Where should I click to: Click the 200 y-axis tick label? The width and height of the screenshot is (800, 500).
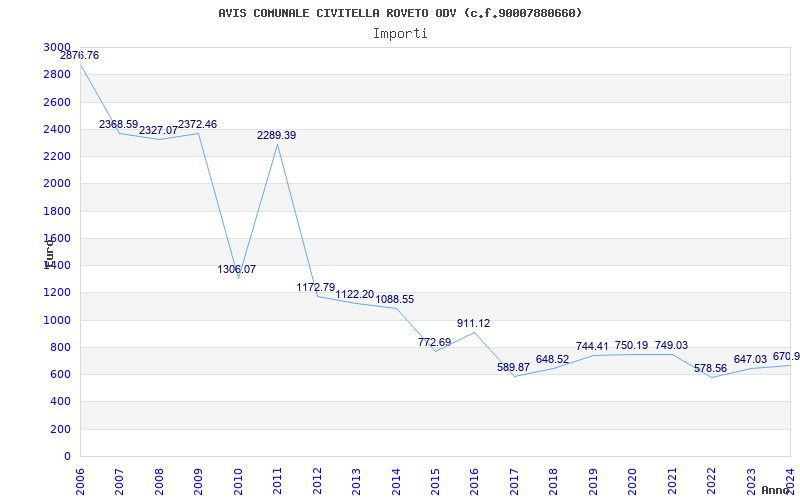click(x=60, y=429)
